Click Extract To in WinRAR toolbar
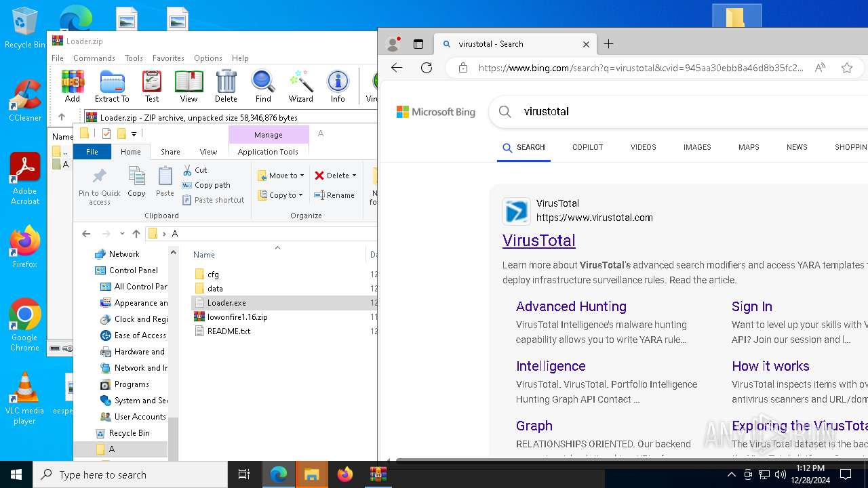The width and height of the screenshot is (868, 488). (x=112, y=86)
